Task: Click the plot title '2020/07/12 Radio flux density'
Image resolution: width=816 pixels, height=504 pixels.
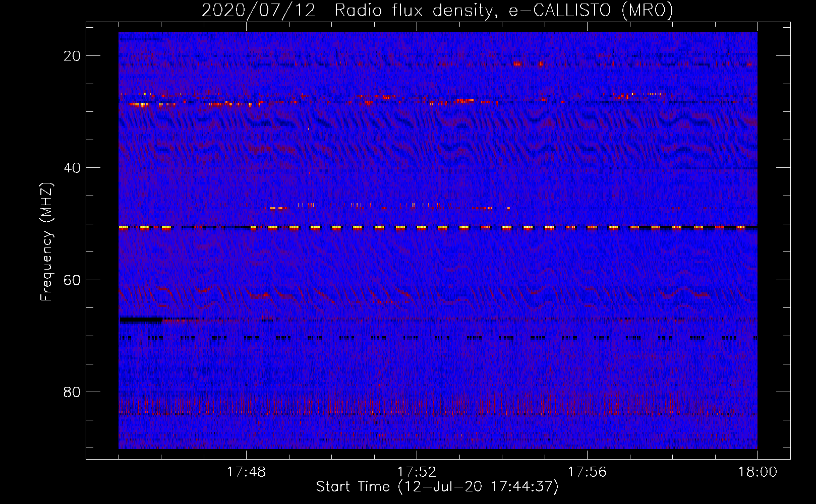Action: [x=437, y=10]
